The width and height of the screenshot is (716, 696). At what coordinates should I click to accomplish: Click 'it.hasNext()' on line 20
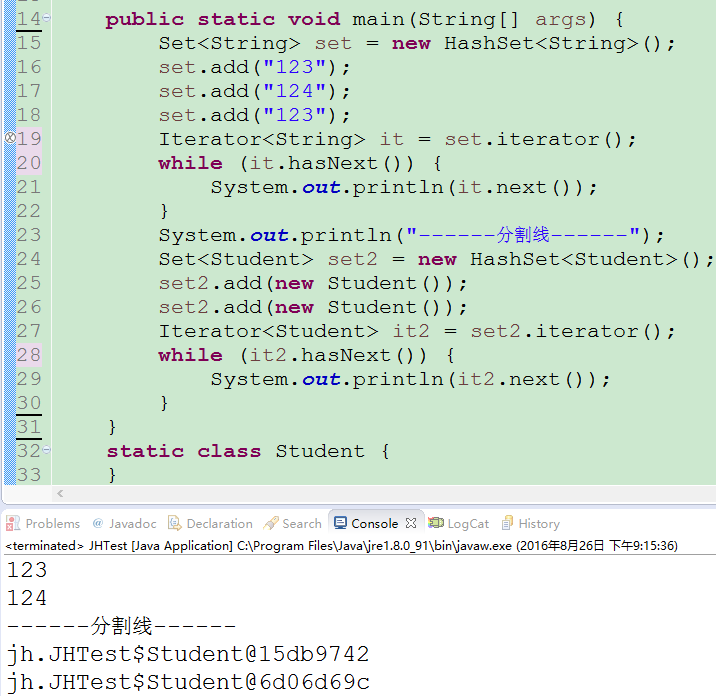click(x=332, y=163)
